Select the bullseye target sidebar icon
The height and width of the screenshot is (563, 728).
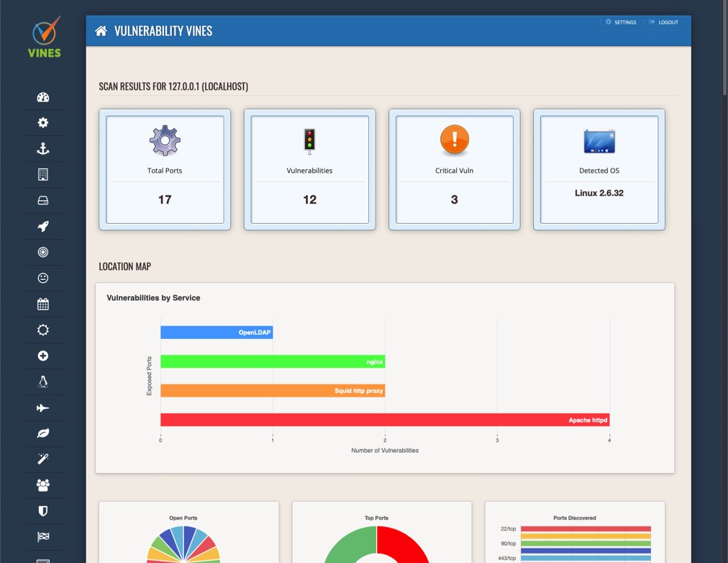click(x=43, y=252)
